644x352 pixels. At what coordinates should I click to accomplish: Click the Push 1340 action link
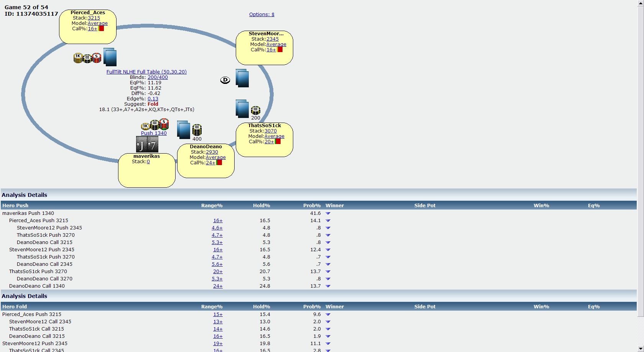coord(154,133)
